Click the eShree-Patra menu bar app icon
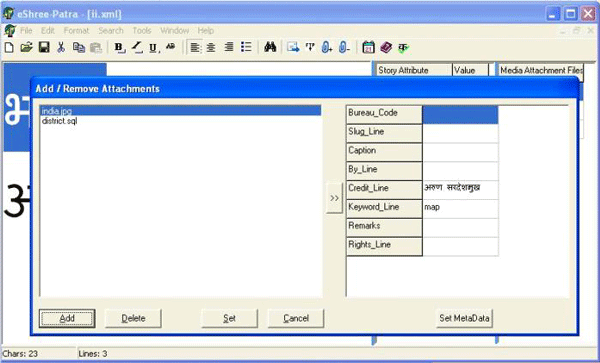 9,31
